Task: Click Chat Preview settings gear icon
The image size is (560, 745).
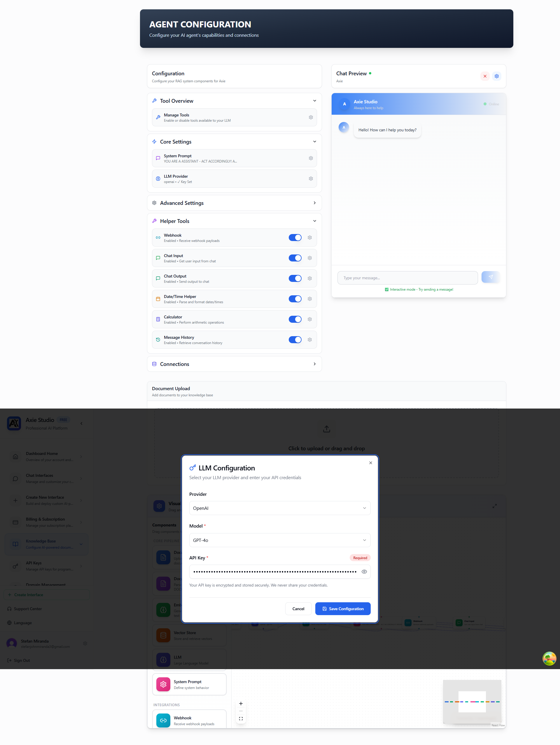Action: tap(496, 76)
